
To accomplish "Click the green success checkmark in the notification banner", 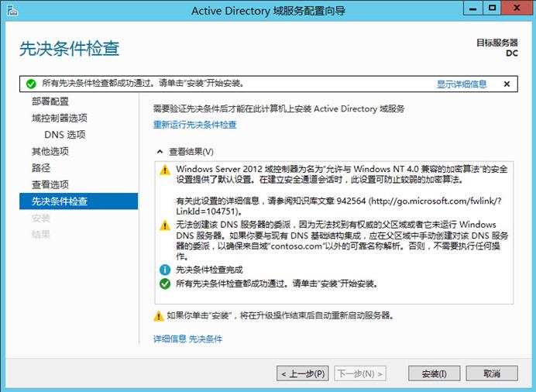I will pos(31,84).
